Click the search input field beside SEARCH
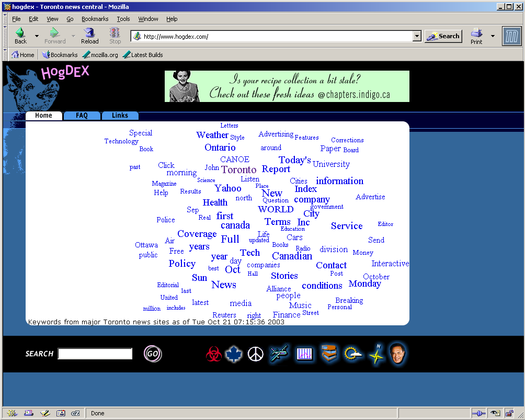 coord(95,354)
